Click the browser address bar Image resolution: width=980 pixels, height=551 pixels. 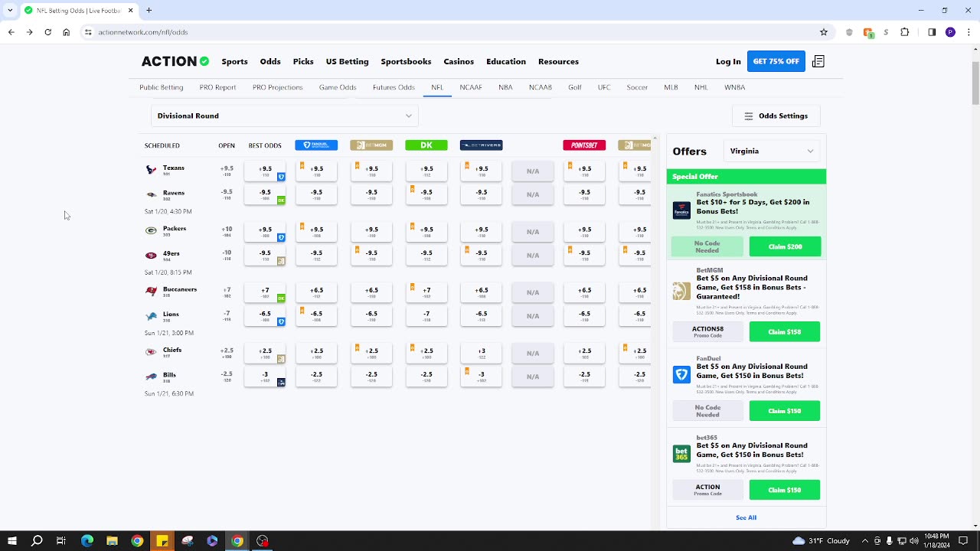click(x=452, y=32)
